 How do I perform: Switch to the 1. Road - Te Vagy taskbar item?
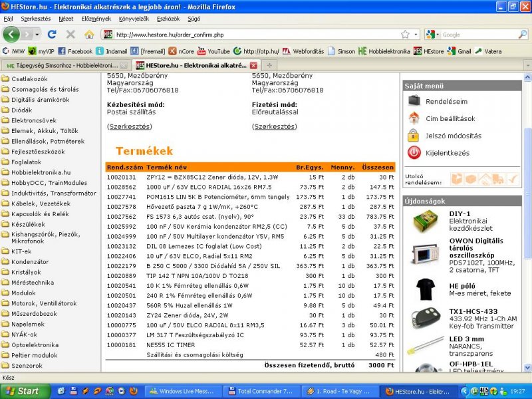(339, 391)
